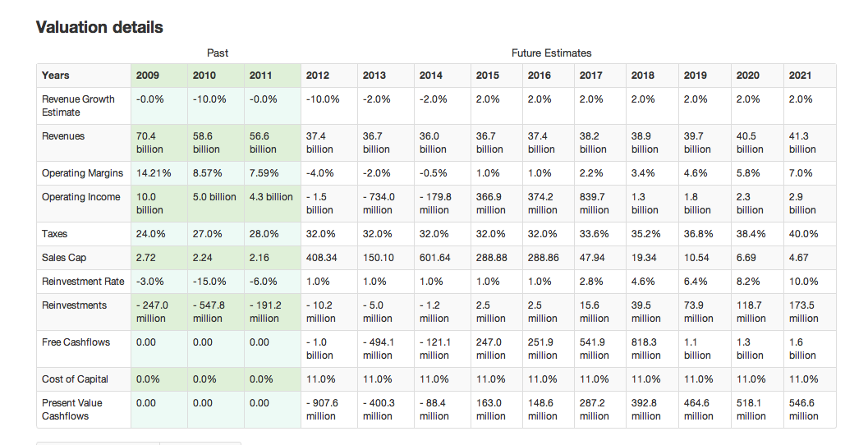868x445 pixels.
Task: Select the 14.21% operating margin cell
Action: click(152, 173)
